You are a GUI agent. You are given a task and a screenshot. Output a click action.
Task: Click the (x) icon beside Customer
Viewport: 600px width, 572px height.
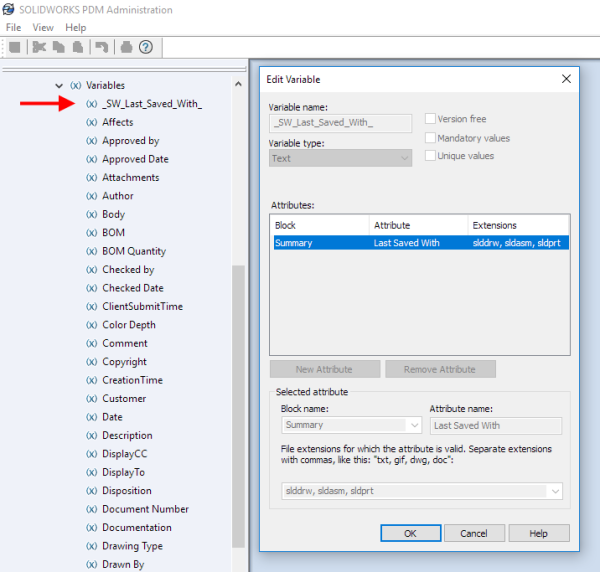tap(91, 399)
